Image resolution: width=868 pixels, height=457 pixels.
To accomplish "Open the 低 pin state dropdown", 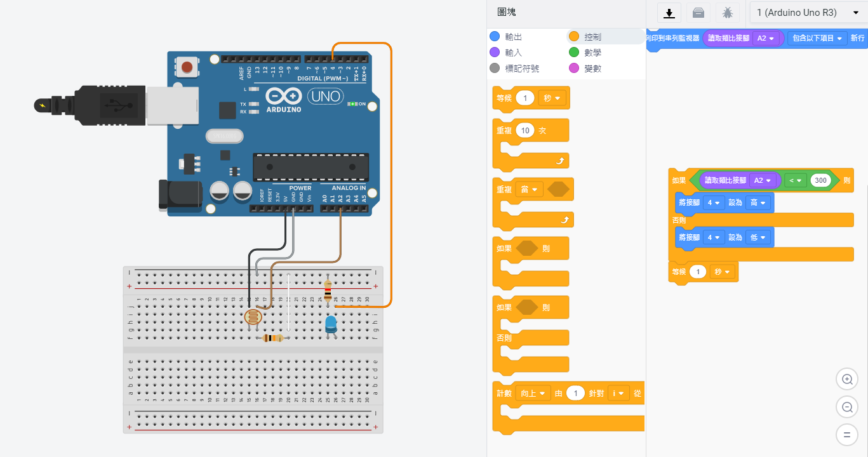I will click(x=758, y=237).
